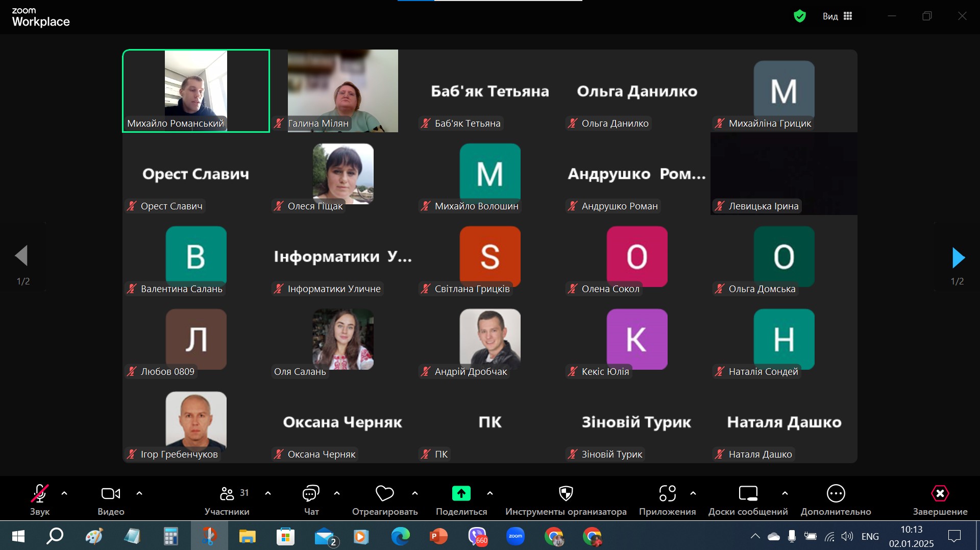
Task: Expand apps options arrow
Action: [x=693, y=493]
